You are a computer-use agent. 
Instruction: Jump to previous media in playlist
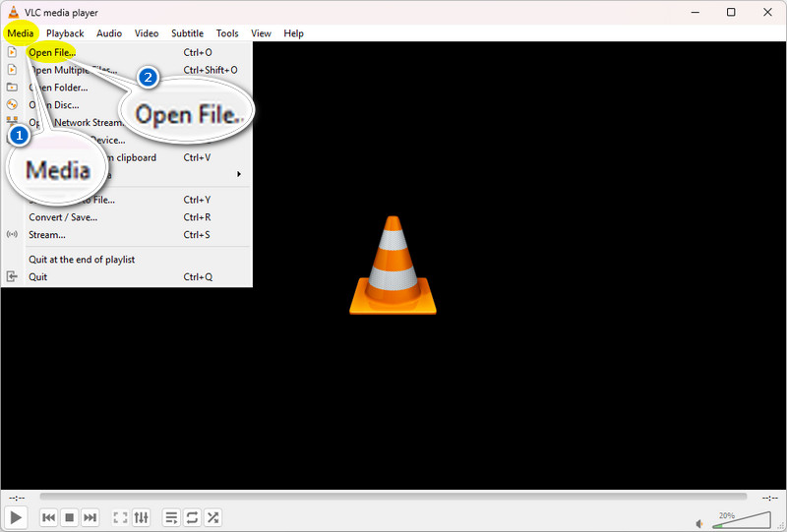coord(48,517)
